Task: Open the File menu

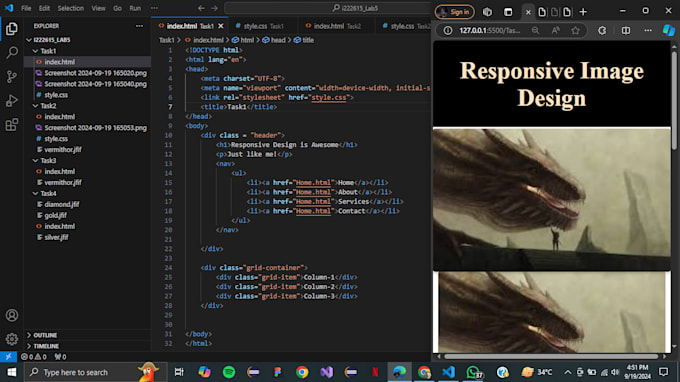Action: tap(26, 8)
